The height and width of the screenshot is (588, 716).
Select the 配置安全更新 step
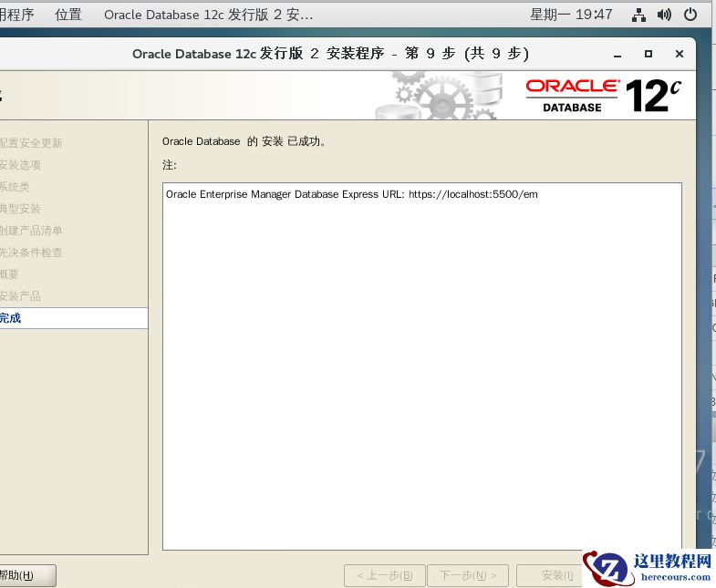click(31, 143)
